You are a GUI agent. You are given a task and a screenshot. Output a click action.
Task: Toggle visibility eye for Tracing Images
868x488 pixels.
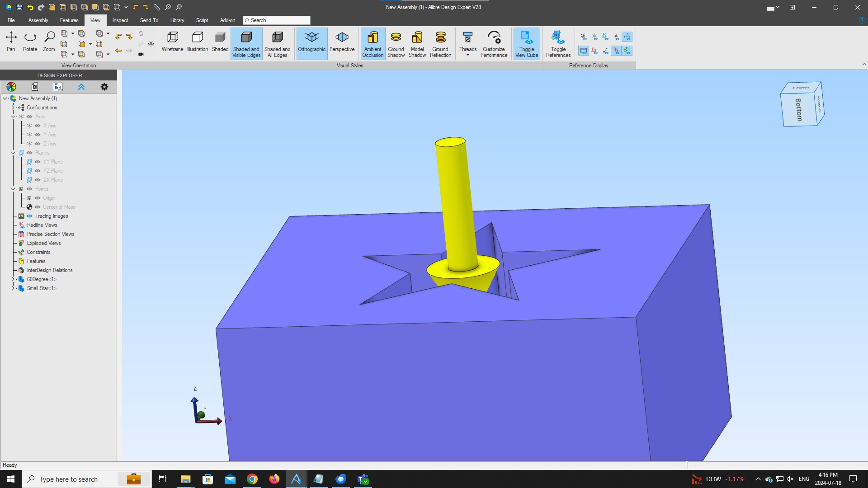(x=29, y=216)
